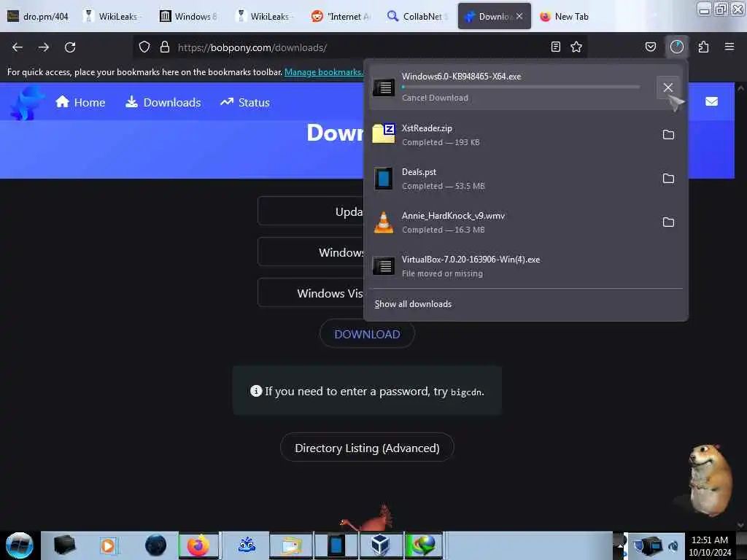Open the tracking protection shield icon
Screen dimensions: 747x560
click(x=144, y=47)
